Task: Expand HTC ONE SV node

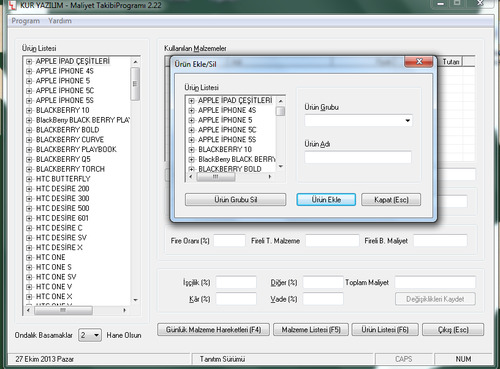Action: 29,277
